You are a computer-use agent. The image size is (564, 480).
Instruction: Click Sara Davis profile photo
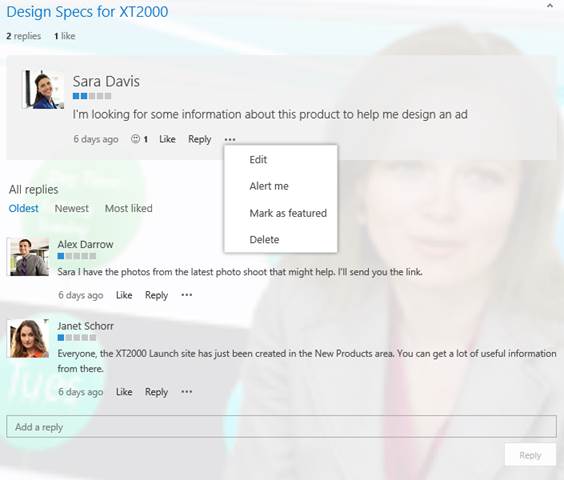tap(43, 89)
